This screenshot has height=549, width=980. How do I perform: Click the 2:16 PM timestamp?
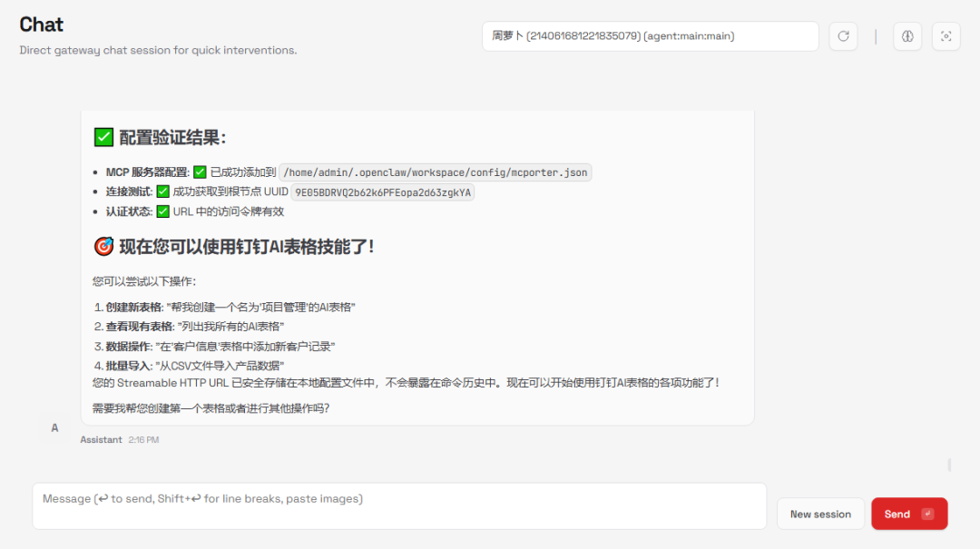pos(143,439)
